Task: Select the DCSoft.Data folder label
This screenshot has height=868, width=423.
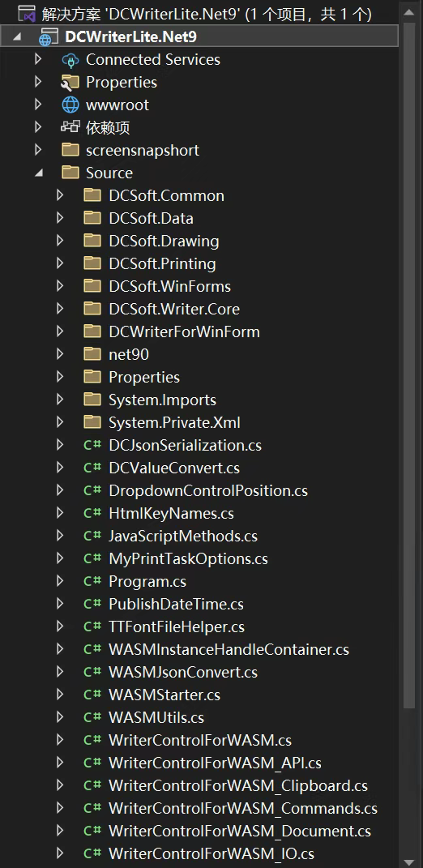Action: (152, 218)
